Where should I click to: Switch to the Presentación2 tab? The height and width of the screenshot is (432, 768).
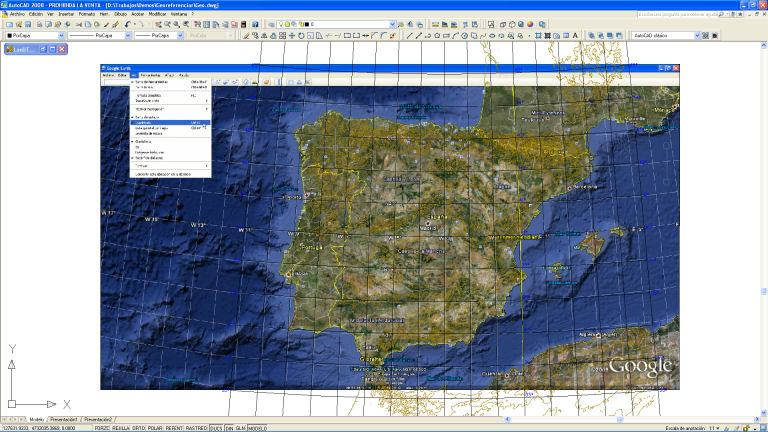click(98, 420)
